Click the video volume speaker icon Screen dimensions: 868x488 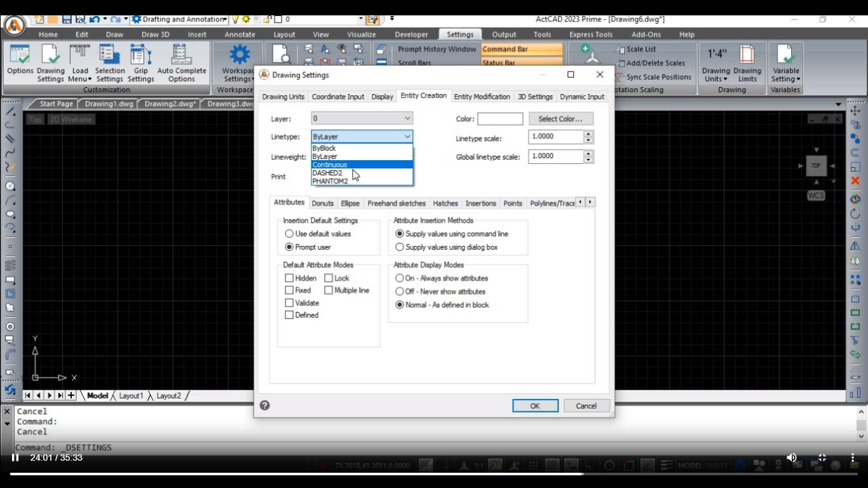791,457
